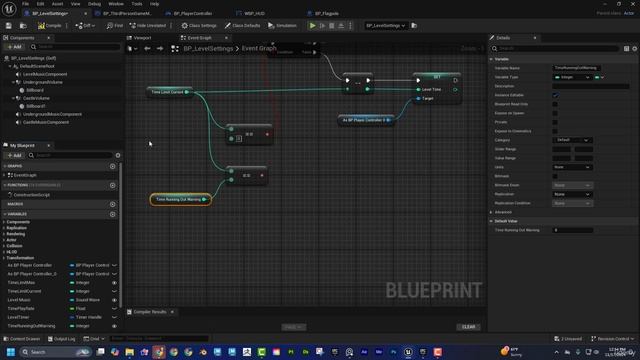This screenshot has height=360, width=640.
Task: Select the Time Running Out Warning node
Action: point(181,199)
